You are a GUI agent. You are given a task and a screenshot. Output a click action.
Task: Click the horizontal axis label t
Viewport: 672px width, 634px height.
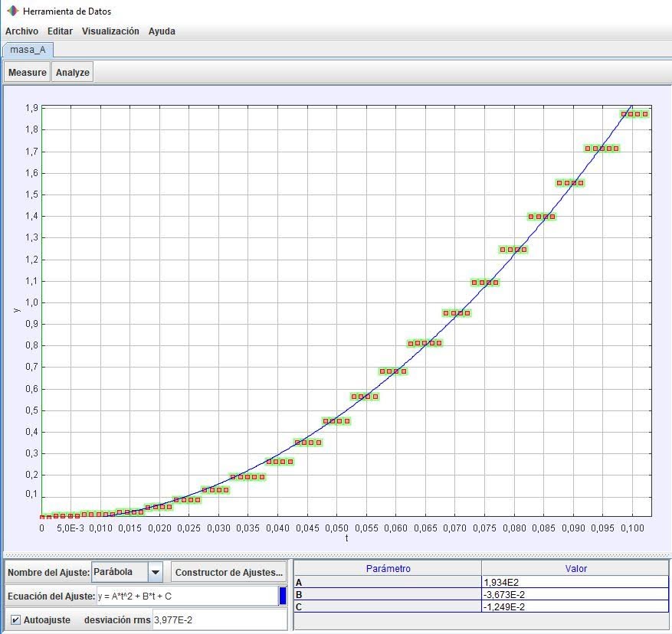346,538
